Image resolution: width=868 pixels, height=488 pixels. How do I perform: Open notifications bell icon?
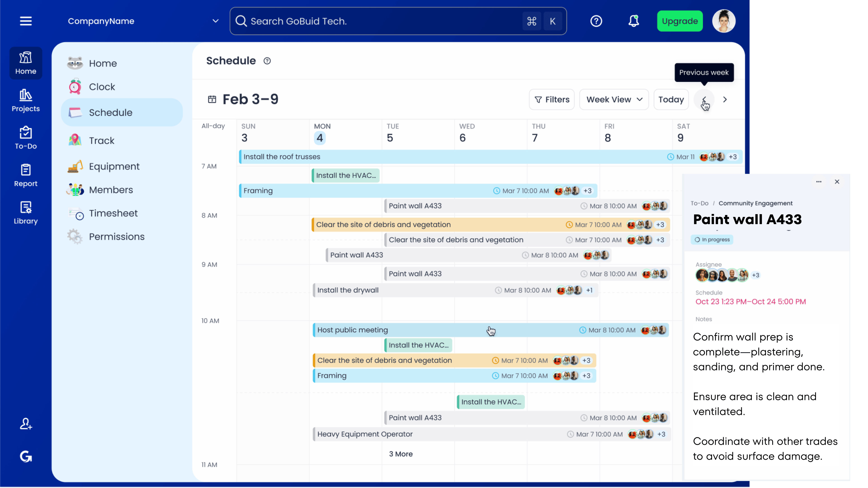[x=633, y=21]
